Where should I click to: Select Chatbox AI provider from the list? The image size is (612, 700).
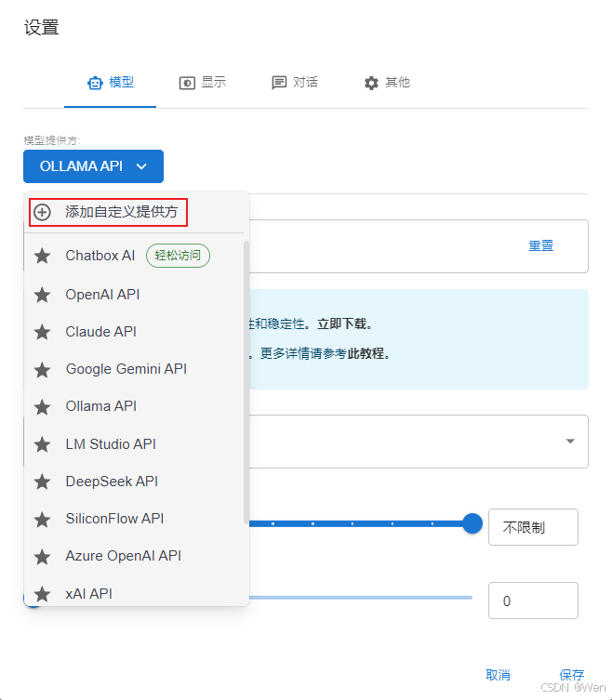coord(134,256)
